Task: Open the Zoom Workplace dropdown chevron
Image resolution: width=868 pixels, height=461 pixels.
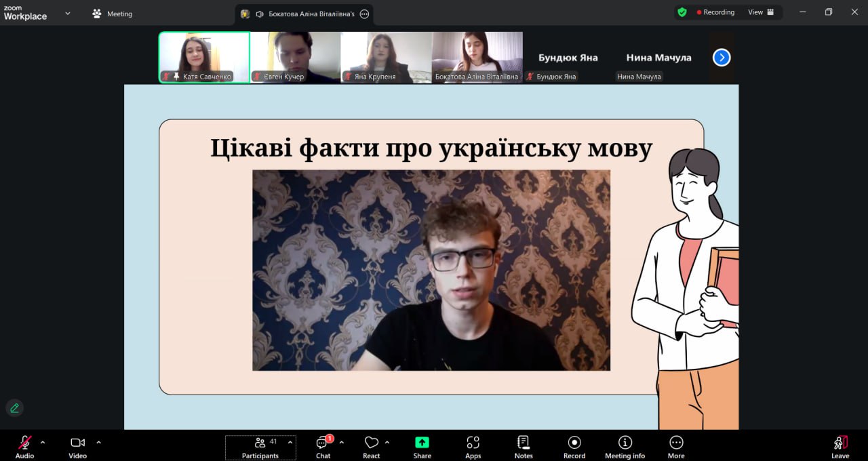Action: click(x=67, y=14)
